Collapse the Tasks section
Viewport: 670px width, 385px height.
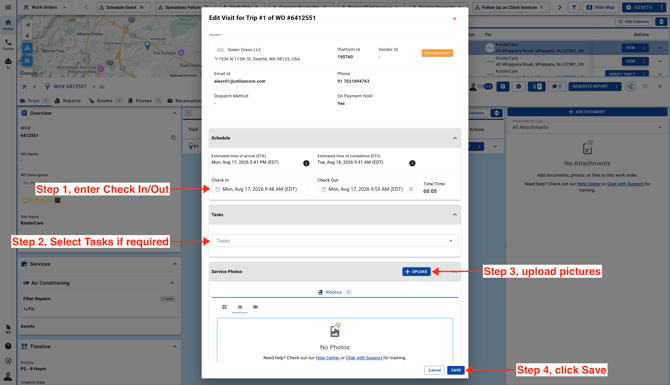(x=454, y=215)
